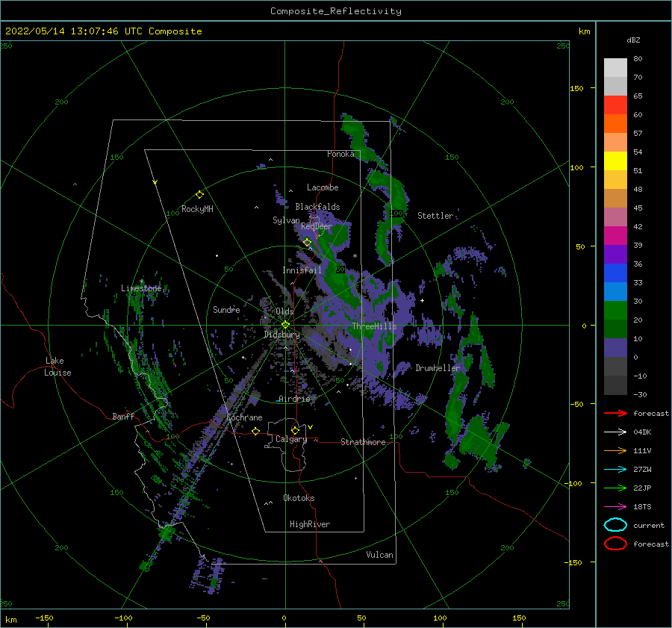Click the Okotoks town label
The image size is (672, 628).
(x=299, y=497)
